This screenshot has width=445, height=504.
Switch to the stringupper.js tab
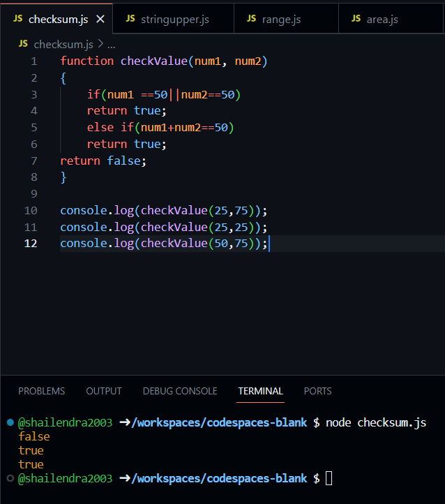pyautogui.click(x=174, y=19)
